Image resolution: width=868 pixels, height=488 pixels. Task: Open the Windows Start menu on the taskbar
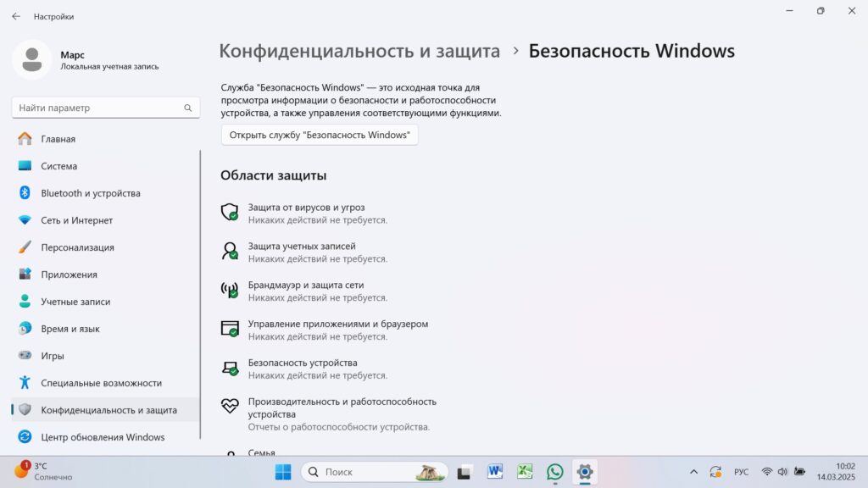283,472
